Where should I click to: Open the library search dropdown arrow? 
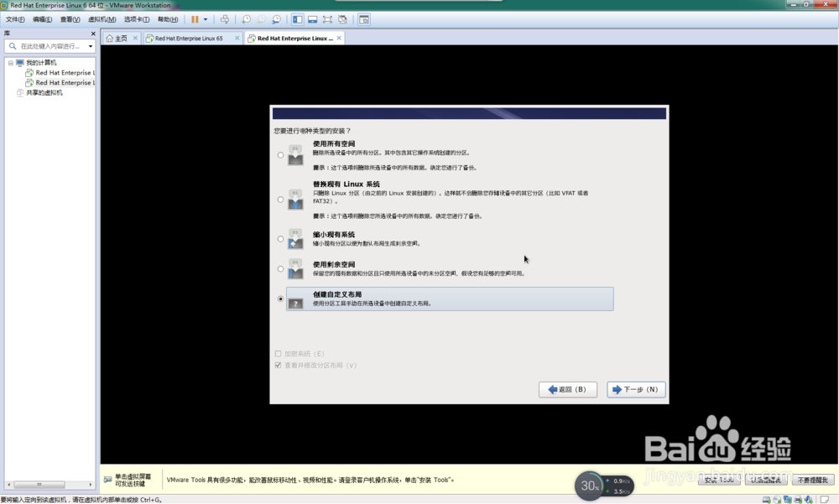coord(91,46)
